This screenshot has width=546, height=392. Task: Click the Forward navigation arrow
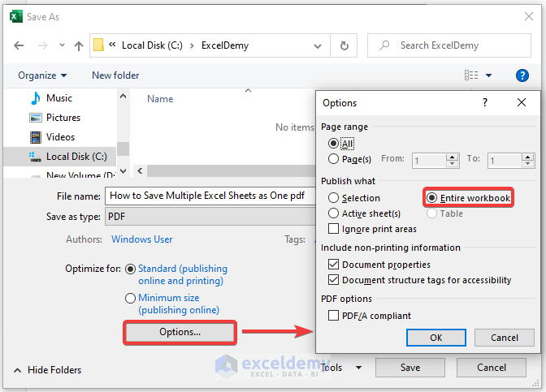[43, 45]
